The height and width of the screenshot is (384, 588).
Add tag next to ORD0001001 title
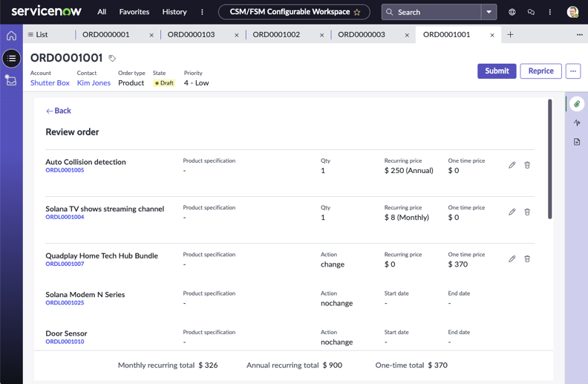(112, 58)
